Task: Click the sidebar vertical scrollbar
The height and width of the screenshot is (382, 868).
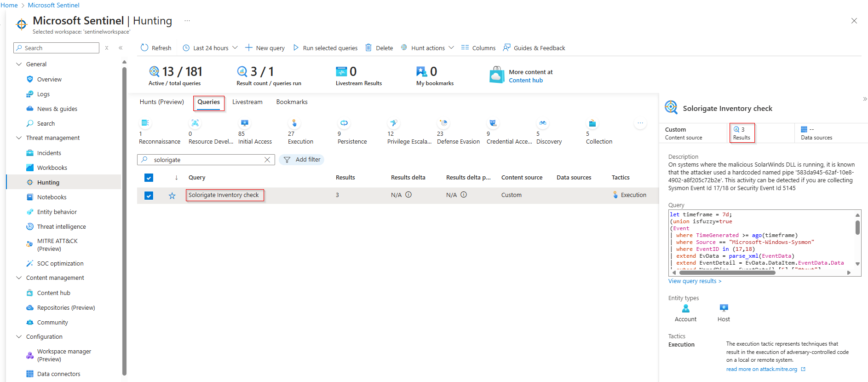Action: coord(124,221)
